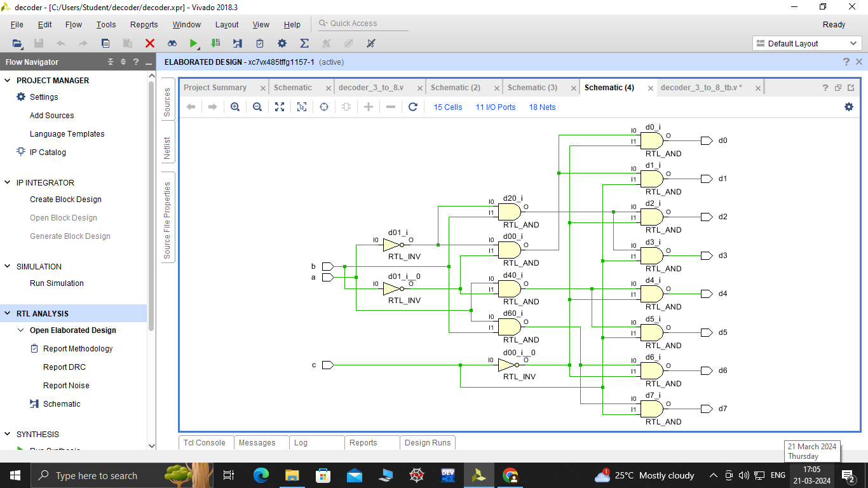Screen dimensions: 868x488
Task: Open help for the Elaborated Design window
Action: pos(846,62)
